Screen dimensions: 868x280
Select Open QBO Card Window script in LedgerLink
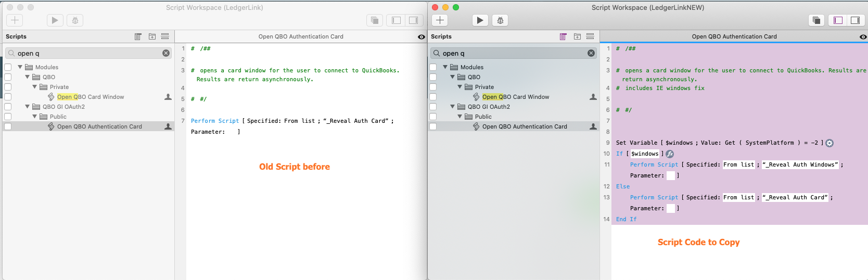[x=91, y=97]
